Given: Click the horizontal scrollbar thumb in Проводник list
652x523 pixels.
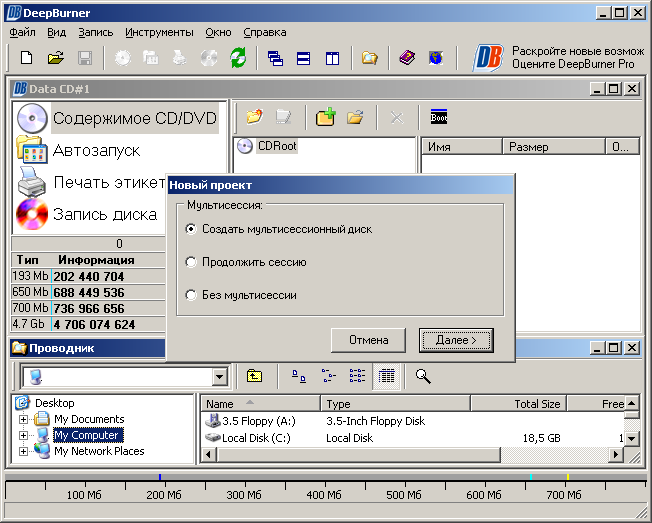Looking at the screenshot, I should coord(358,455).
